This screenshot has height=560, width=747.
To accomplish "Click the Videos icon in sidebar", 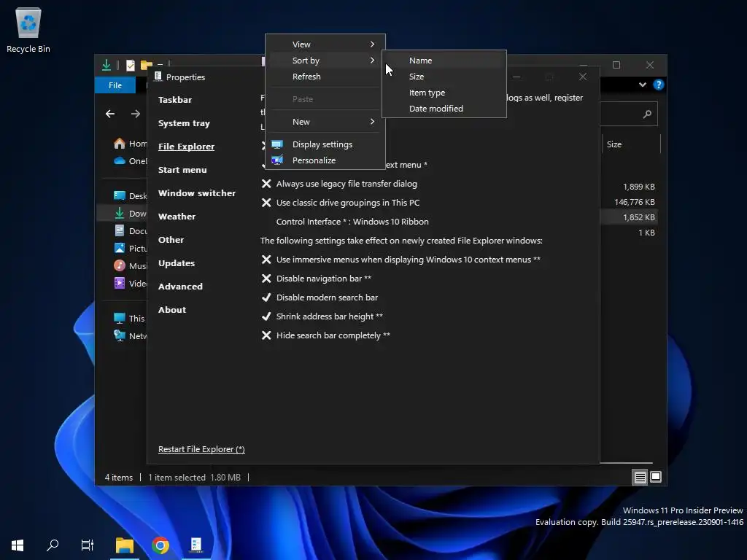I will pyautogui.click(x=120, y=284).
